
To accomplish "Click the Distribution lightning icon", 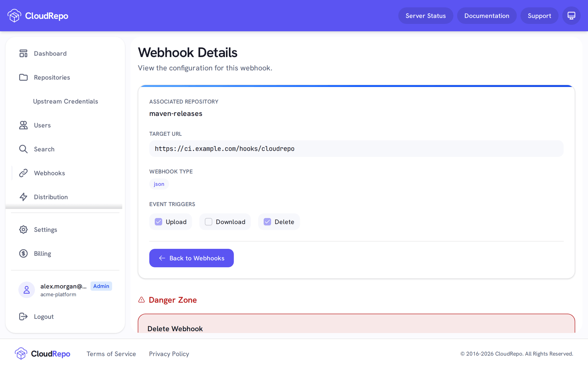I will (x=24, y=197).
